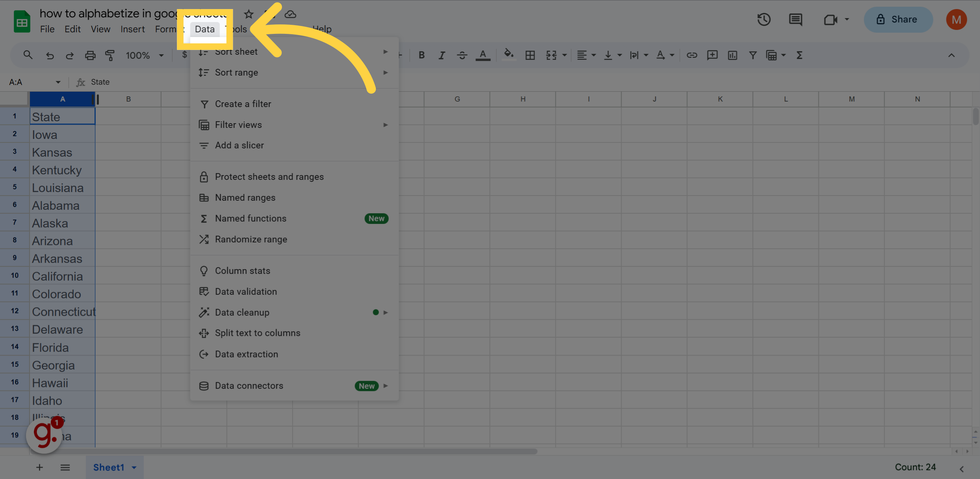Click the Share button
Image resolution: width=980 pixels, height=479 pixels.
click(x=898, y=19)
